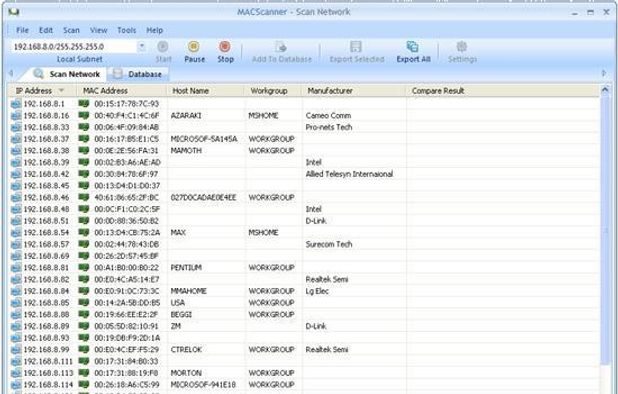Click the network card icon beside 00:13:D4:CB:75:2A
618x394 pixels.
[84, 232]
